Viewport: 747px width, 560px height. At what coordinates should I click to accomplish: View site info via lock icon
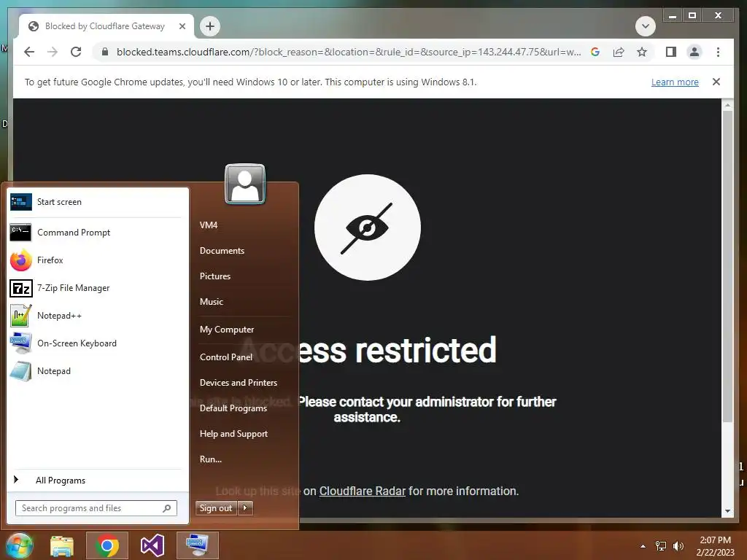(105, 52)
